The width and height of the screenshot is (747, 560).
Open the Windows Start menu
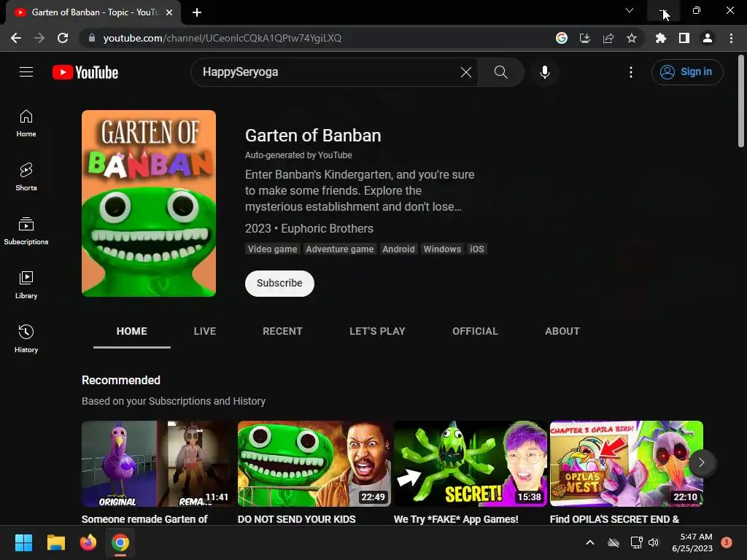(x=23, y=542)
